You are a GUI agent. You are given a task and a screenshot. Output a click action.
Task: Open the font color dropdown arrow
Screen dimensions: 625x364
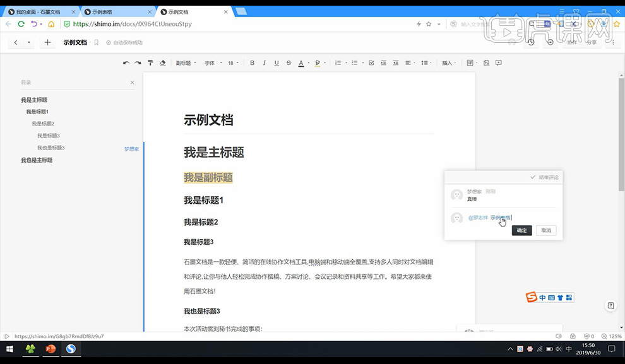click(x=309, y=63)
